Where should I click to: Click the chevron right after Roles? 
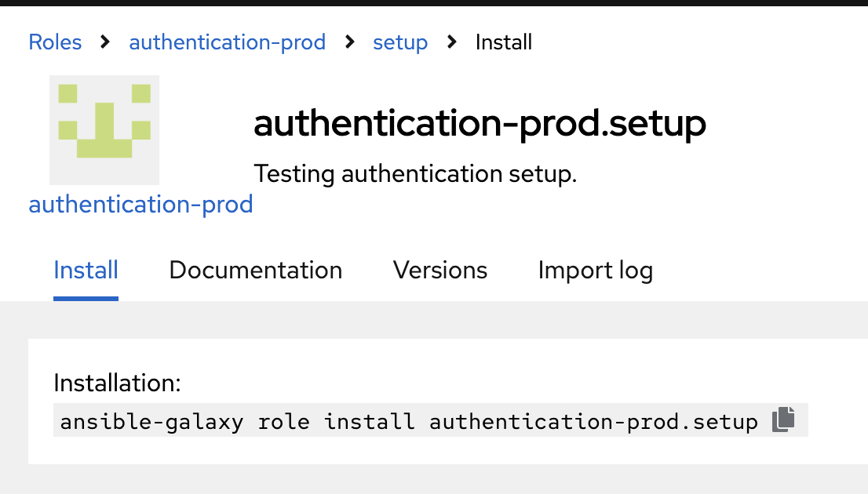click(x=105, y=42)
